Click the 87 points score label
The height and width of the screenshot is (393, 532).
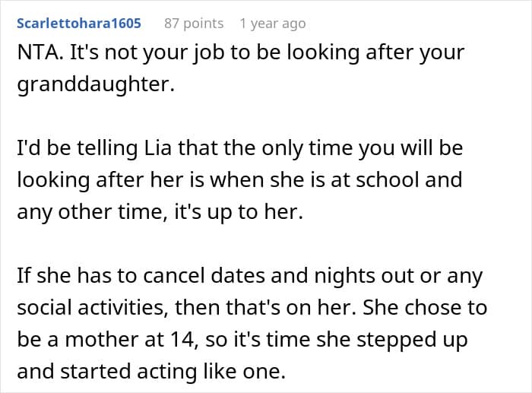tap(194, 24)
